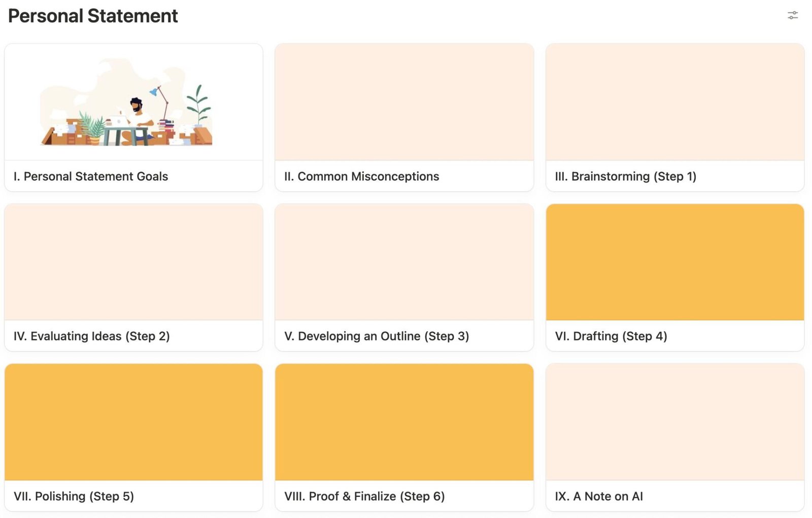Select 'V. Developing an Outline (Step 3)' title
812x518 pixels.
coord(377,336)
